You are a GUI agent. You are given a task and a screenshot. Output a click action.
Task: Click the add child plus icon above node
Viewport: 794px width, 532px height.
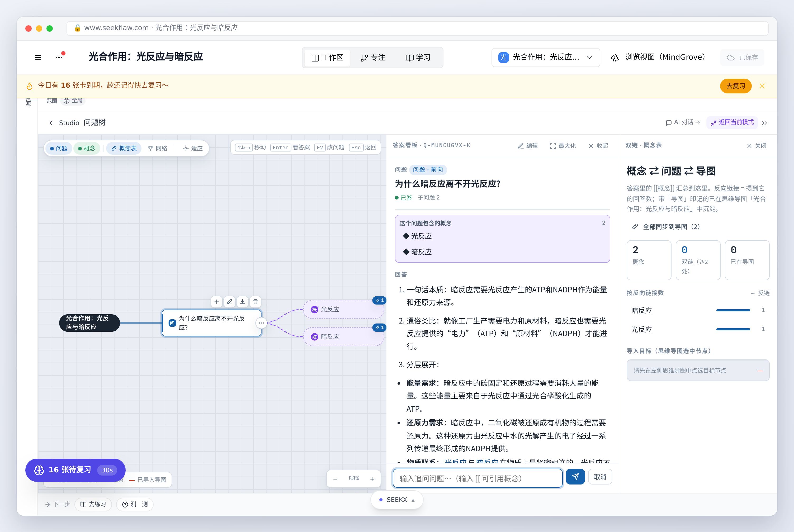(216, 302)
